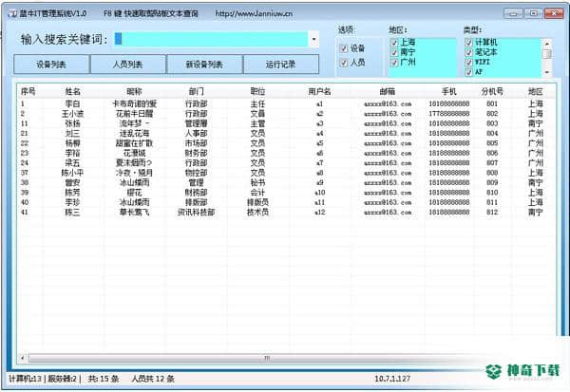The width and height of the screenshot is (570, 392).
Task: Click the username cell a3
Action: point(319,123)
